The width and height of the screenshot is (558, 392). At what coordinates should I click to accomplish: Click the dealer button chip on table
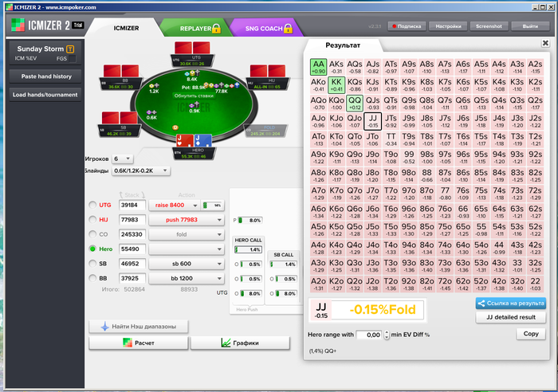coord(175,127)
